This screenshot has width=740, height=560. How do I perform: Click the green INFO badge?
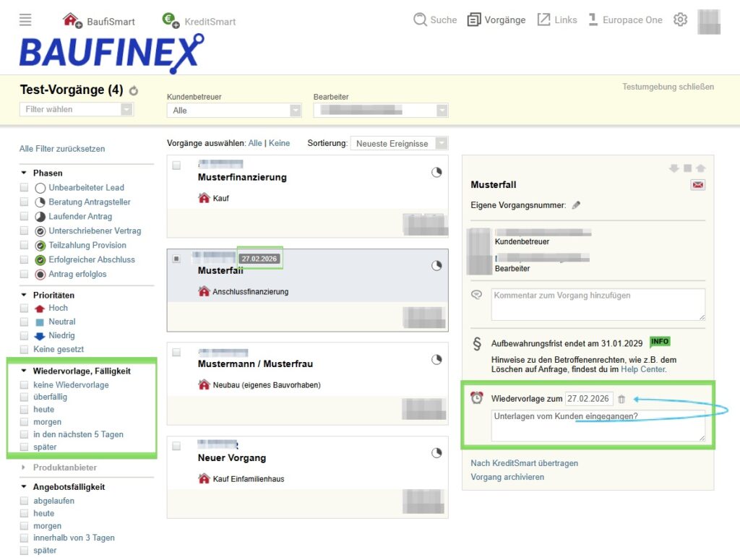pyautogui.click(x=660, y=342)
